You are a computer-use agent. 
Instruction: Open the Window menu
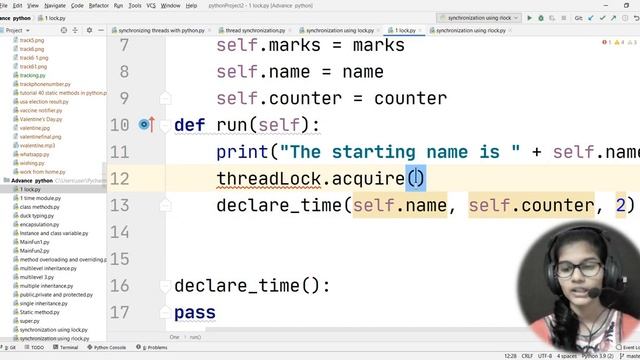[x=171, y=6]
